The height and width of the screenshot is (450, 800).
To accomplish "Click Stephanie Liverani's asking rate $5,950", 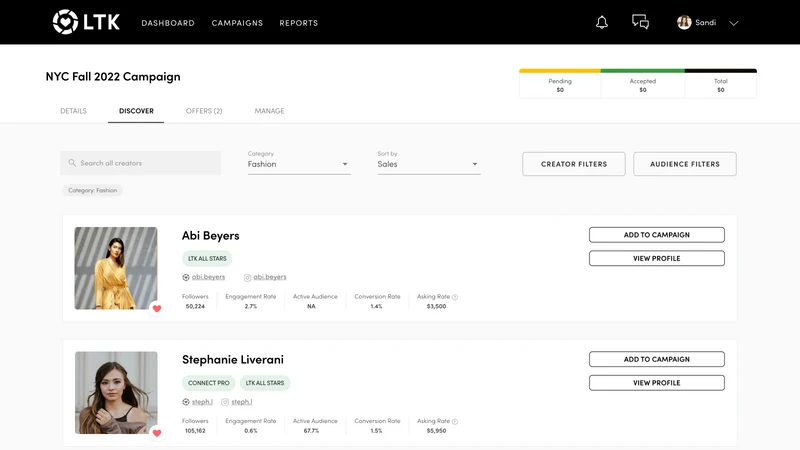I will tap(436, 431).
